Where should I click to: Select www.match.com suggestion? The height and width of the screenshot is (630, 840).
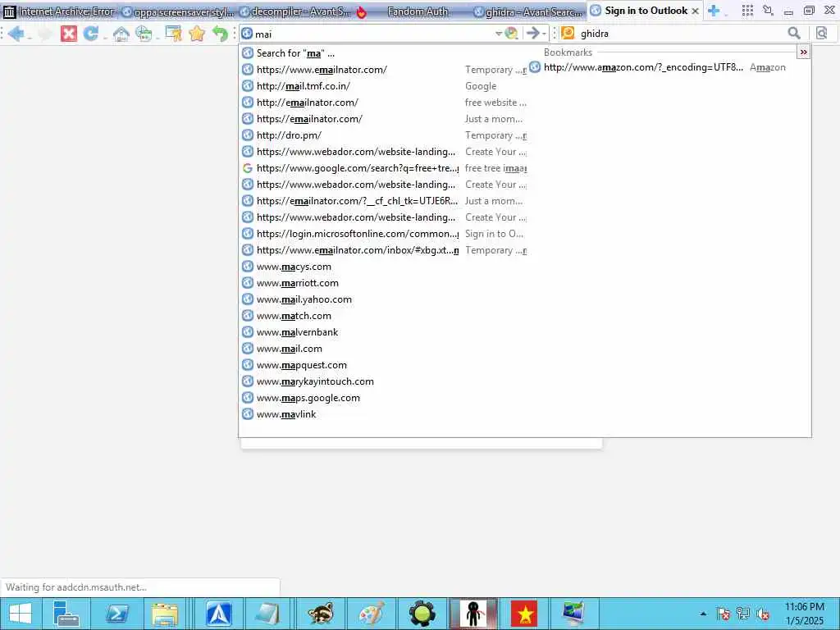click(384, 316)
